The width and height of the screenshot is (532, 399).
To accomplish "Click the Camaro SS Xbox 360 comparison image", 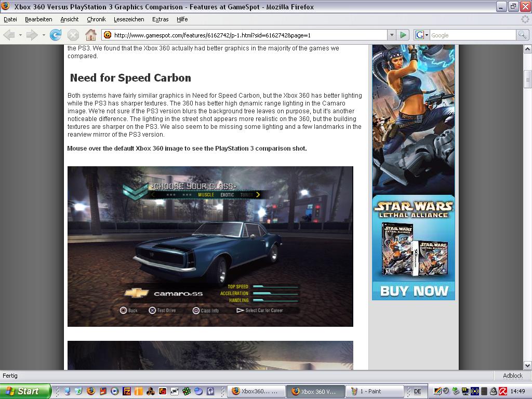I will [x=210, y=247].
